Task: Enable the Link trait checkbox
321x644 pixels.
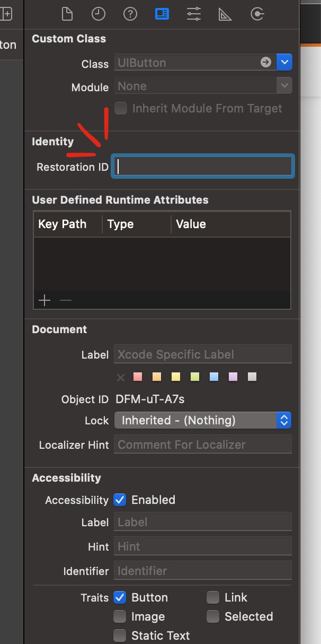Action: coord(213,598)
